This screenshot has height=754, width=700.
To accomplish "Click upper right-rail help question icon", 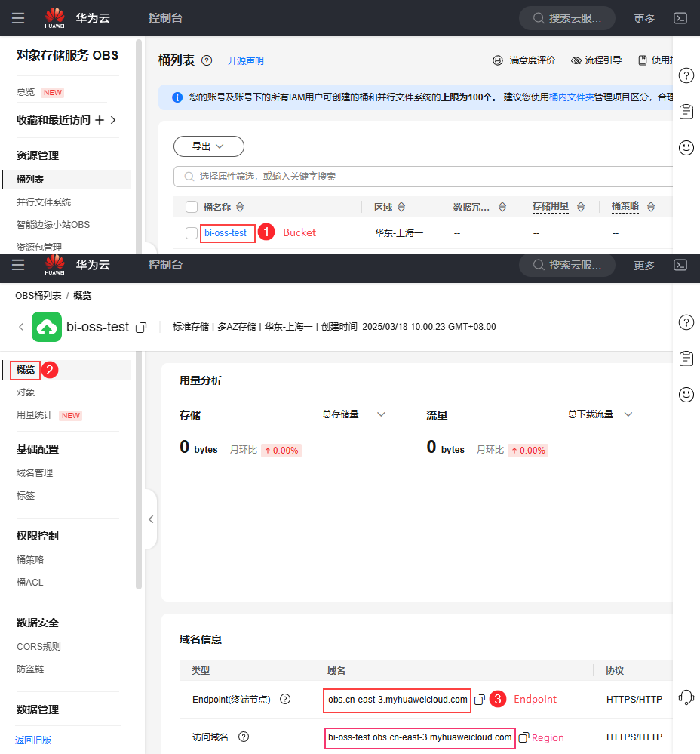I will pos(686,75).
